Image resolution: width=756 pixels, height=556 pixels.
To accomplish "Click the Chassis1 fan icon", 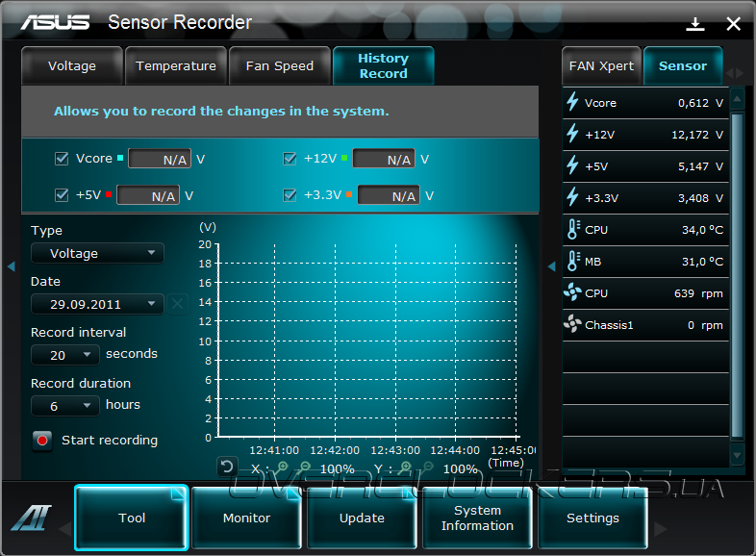I will [x=573, y=324].
